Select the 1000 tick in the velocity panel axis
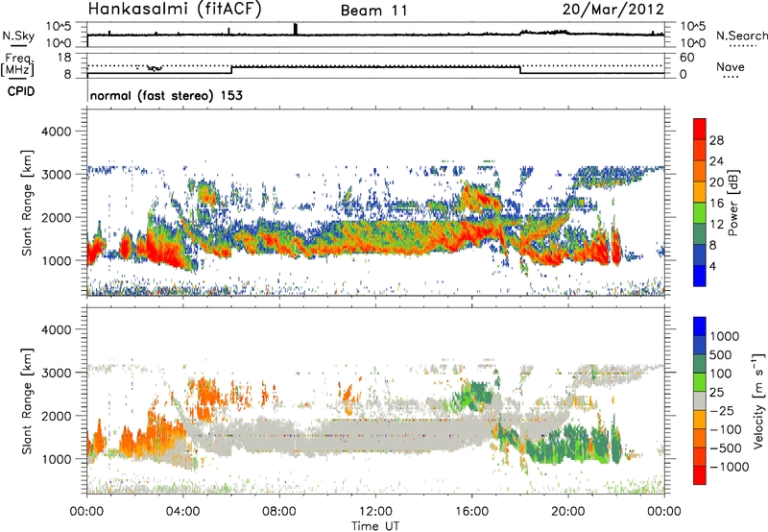Viewport: 768px width, 532px height. [x=56, y=459]
